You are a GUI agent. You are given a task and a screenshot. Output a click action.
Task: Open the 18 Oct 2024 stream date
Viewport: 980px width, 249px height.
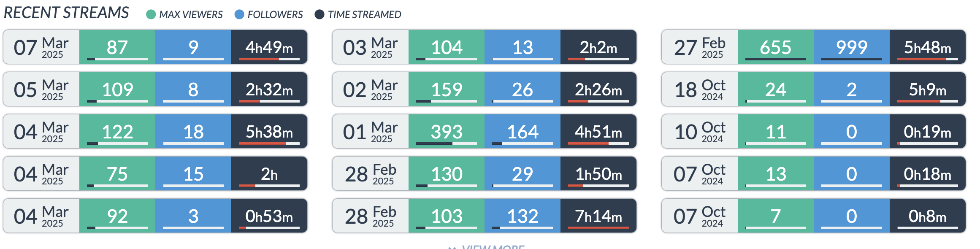700,89
